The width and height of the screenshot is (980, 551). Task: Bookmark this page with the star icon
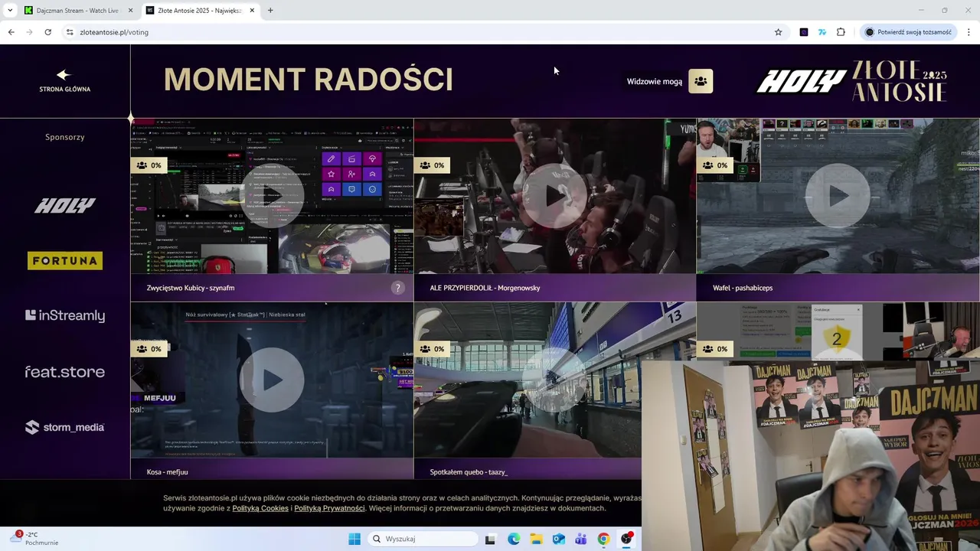point(779,32)
